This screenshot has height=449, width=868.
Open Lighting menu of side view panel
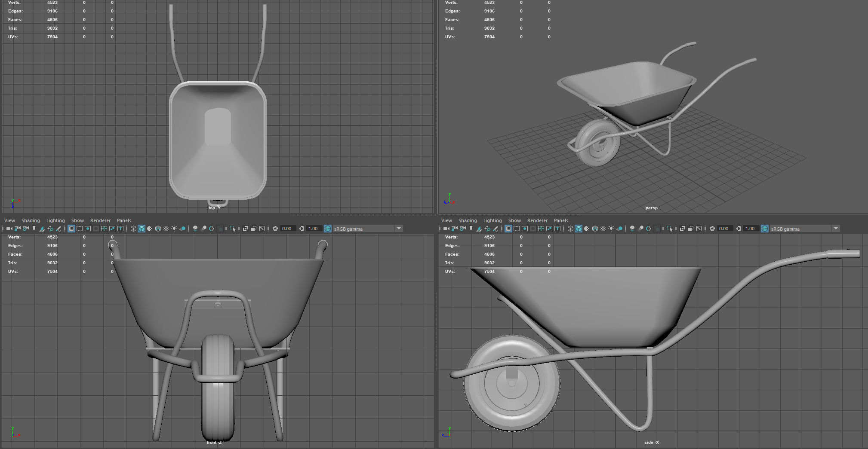492,220
